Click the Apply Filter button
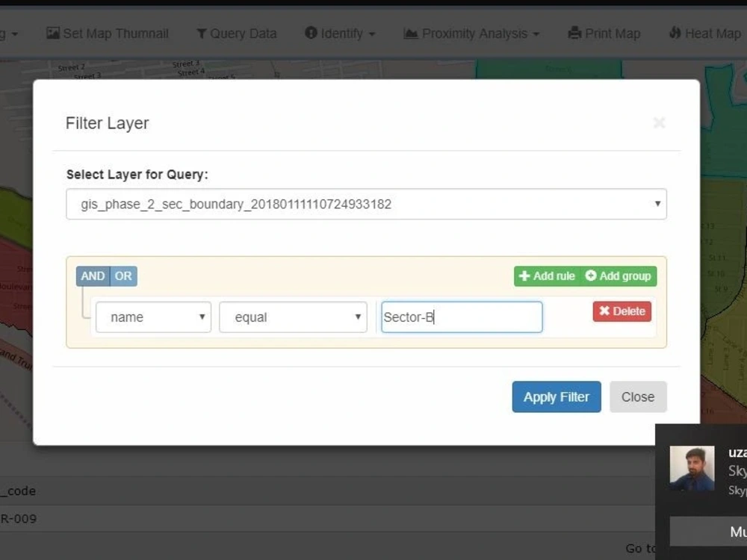Viewport: 747px width, 560px height. click(557, 396)
